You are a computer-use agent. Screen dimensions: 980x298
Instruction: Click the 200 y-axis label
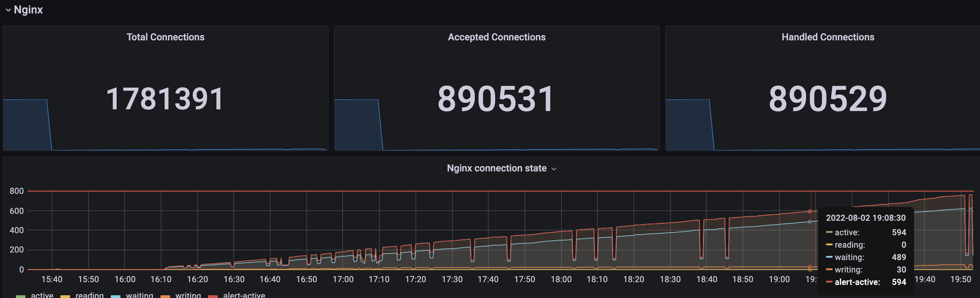(x=17, y=250)
